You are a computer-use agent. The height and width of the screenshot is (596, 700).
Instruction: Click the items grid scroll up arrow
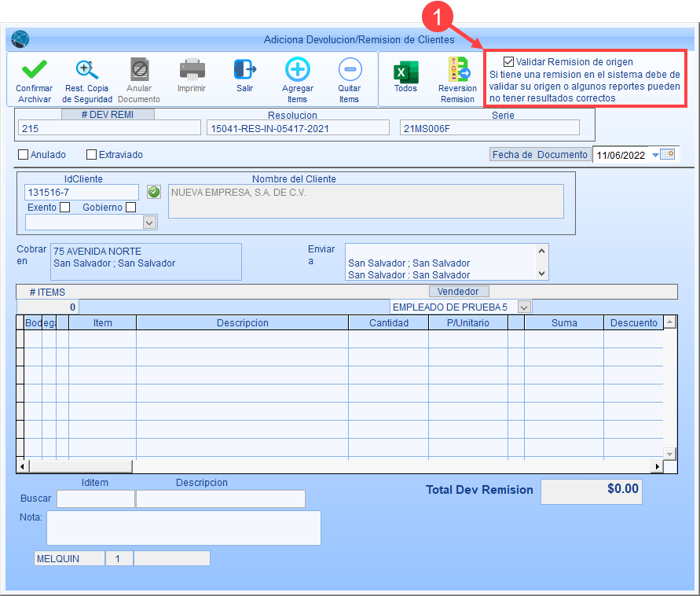tap(669, 322)
